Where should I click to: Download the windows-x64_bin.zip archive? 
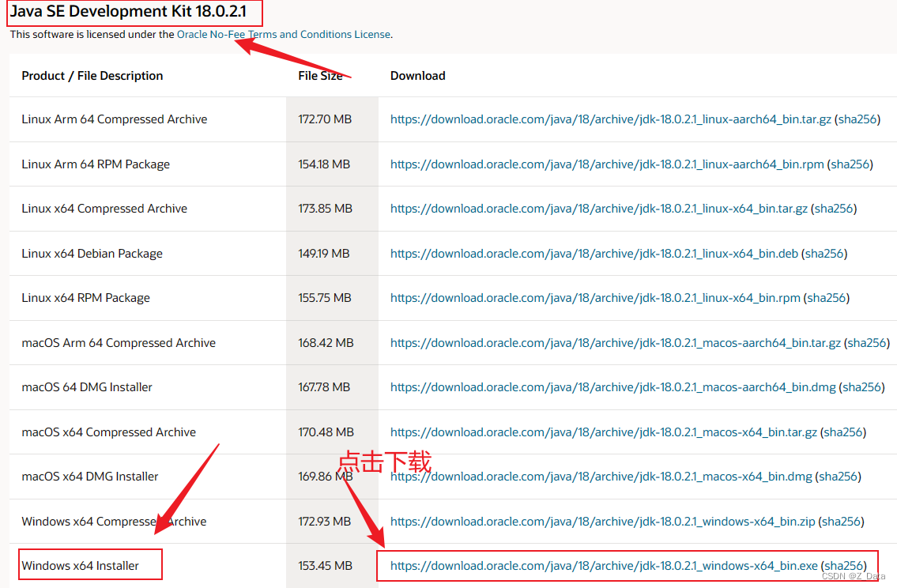tap(602, 521)
